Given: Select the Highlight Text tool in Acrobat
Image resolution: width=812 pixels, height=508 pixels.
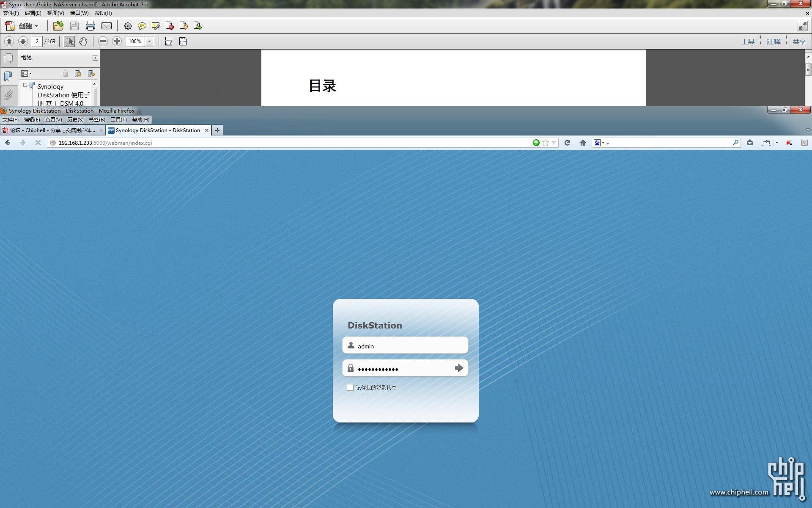Looking at the screenshot, I should pyautogui.click(x=156, y=26).
